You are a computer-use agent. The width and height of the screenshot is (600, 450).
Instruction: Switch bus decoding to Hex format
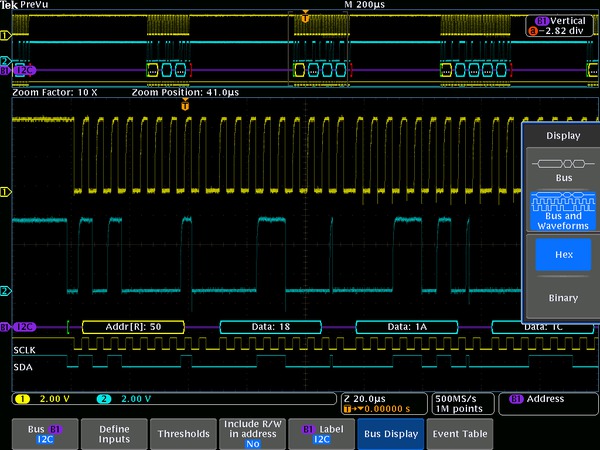[563, 255]
